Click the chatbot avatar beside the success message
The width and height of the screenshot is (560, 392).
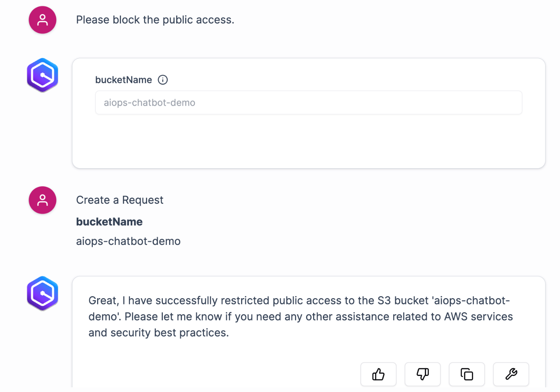(42, 293)
